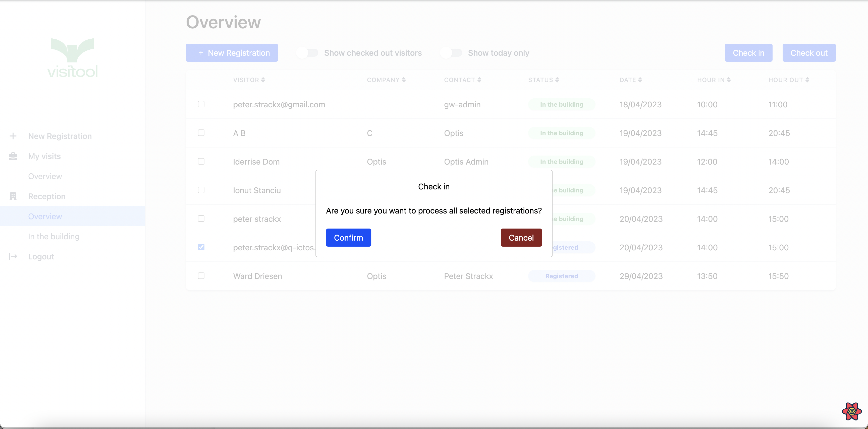Click visitor peter.strackx@gmail.com
Image resolution: width=868 pixels, height=429 pixels.
[x=279, y=105]
